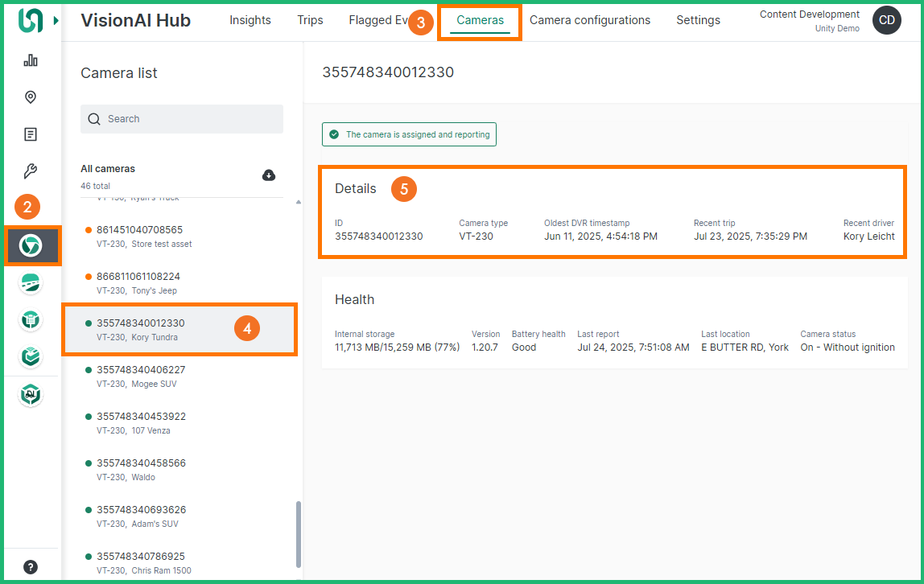Open the Settings tab
The height and width of the screenshot is (584, 924).
click(x=698, y=20)
